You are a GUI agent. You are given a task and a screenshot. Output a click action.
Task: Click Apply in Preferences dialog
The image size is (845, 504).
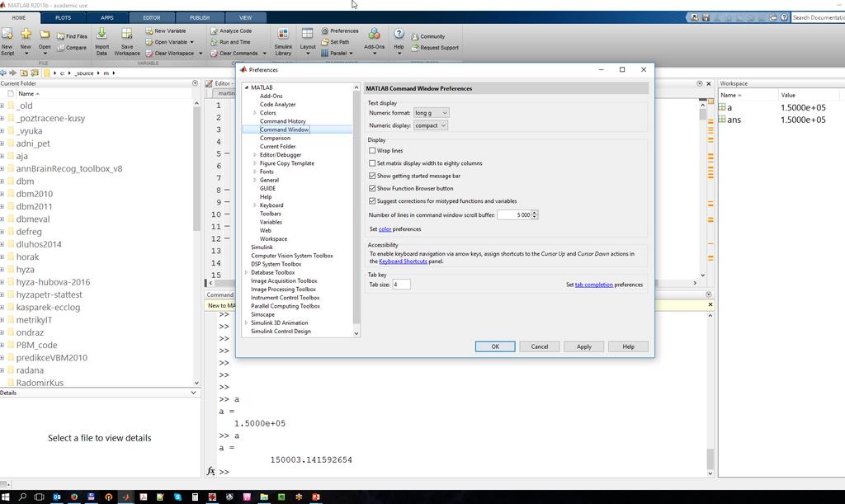click(584, 346)
